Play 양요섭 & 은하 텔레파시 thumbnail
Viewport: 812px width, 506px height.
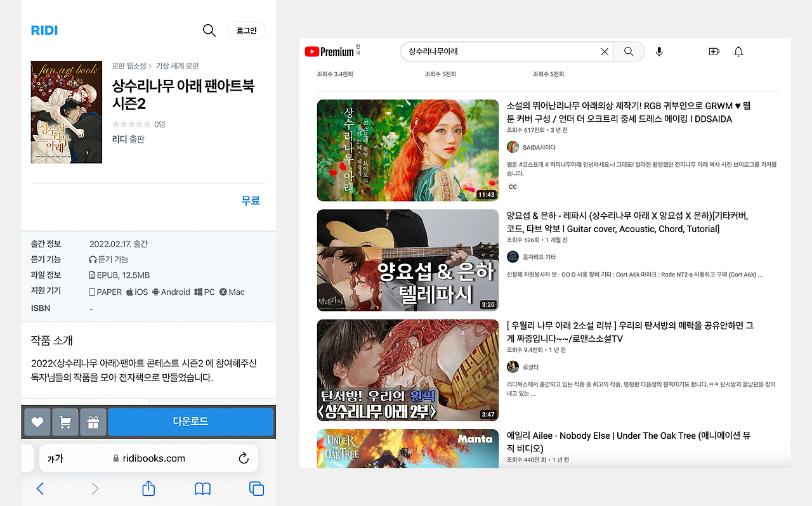[x=408, y=260]
